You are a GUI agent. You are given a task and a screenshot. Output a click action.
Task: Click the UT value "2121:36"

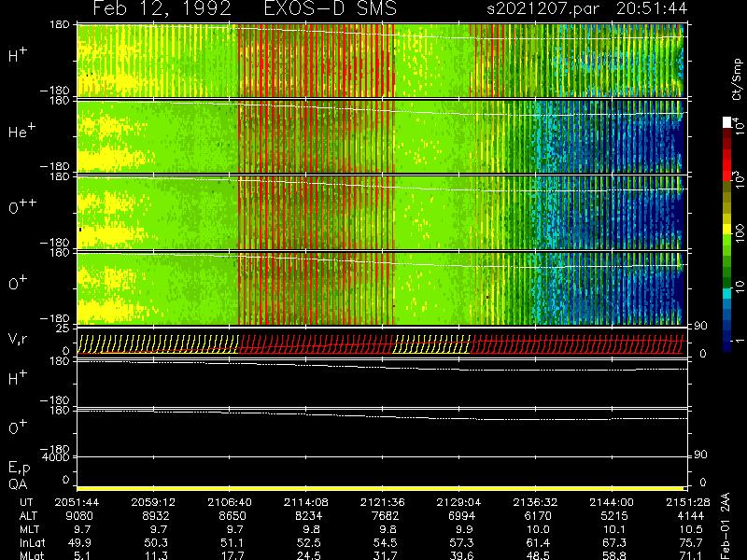(x=383, y=502)
